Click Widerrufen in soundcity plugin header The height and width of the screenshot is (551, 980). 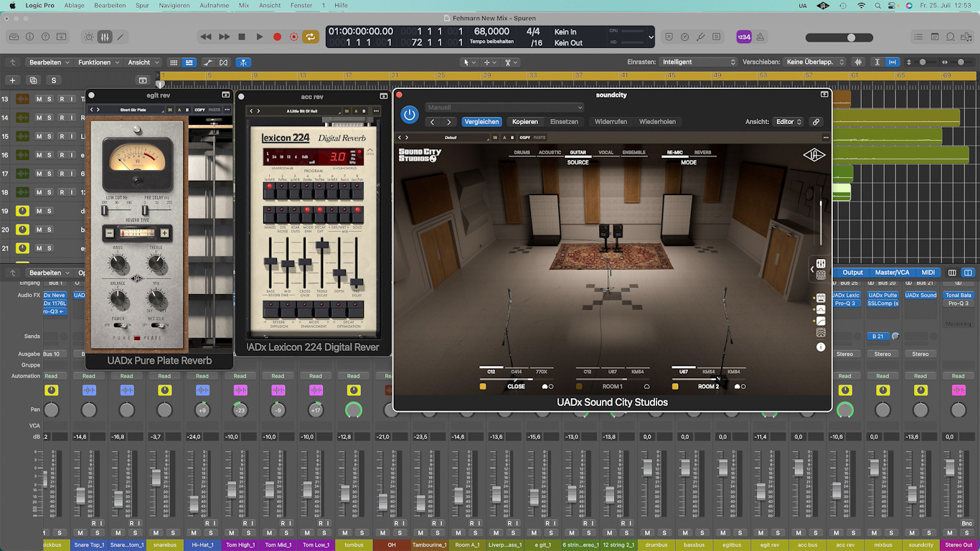click(x=611, y=122)
